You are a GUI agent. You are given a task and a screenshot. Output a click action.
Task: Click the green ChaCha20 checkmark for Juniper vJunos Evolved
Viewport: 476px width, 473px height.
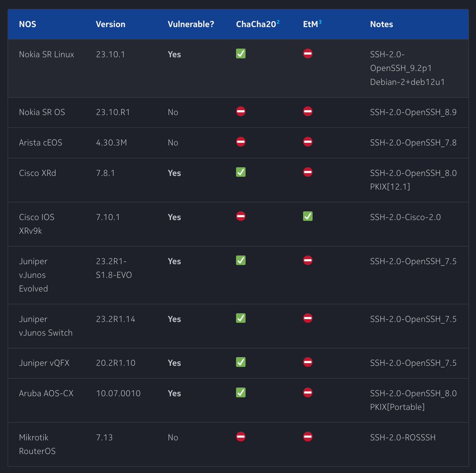241,260
